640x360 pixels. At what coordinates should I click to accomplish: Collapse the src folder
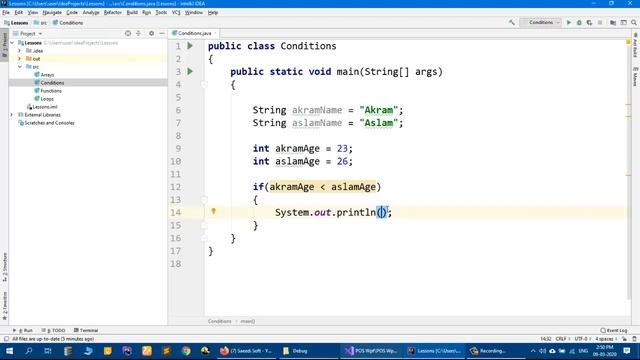tap(20, 67)
